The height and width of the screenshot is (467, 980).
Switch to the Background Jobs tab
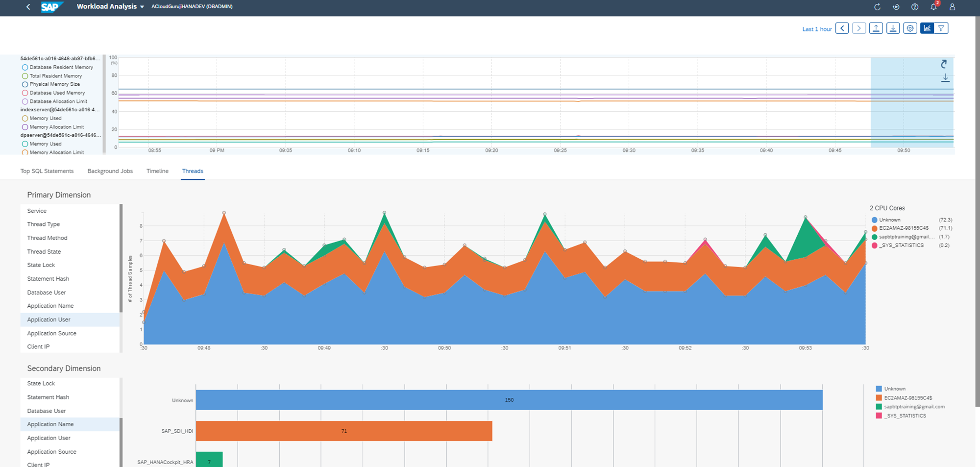pyautogui.click(x=110, y=171)
